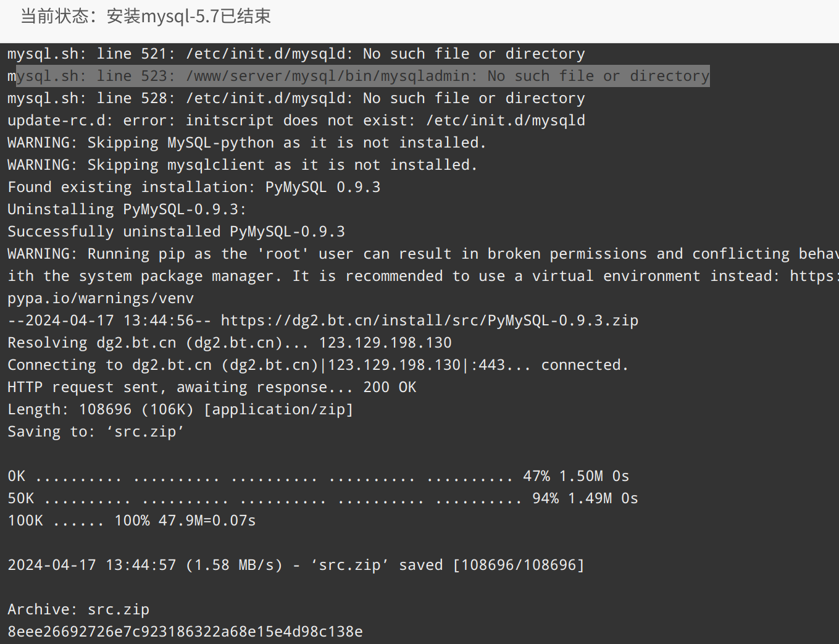Image resolution: width=839 pixels, height=644 pixels.
Task: Click Successfully uninstalled PyMySQL-0.9.3 line
Action: [176, 232]
